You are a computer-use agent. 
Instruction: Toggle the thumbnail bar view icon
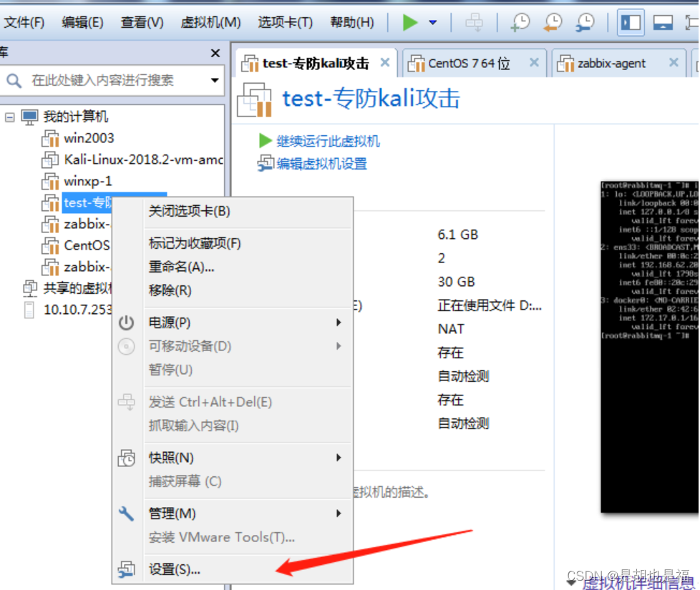coord(663,22)
